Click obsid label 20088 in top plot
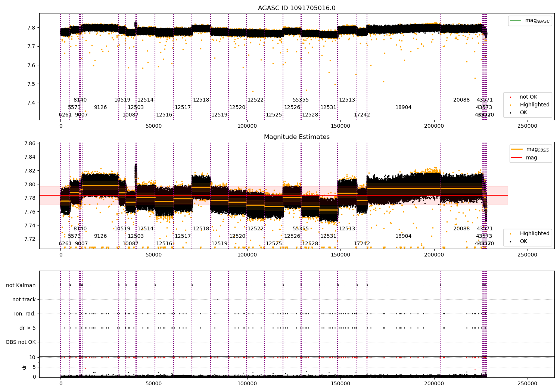 pos(461,100)
